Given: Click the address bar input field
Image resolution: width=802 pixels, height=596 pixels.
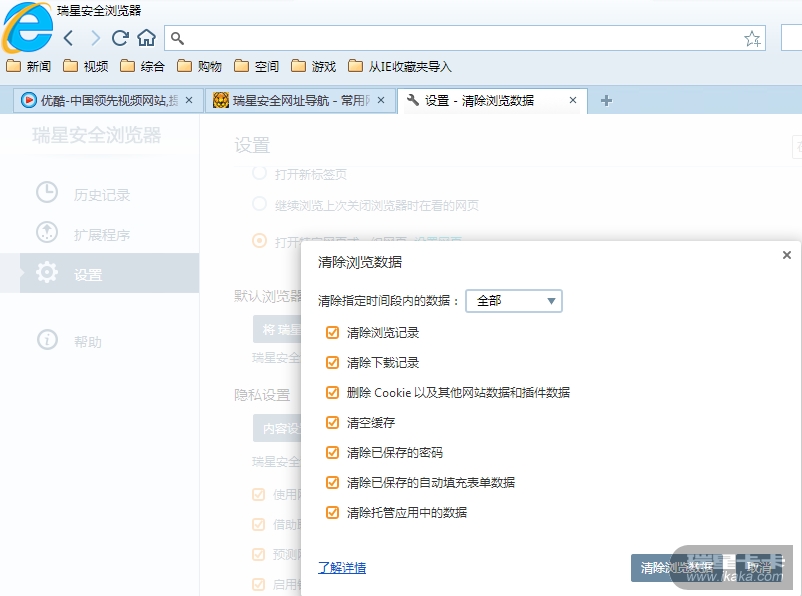Looking at the screenshot, I should coord(464,38).
